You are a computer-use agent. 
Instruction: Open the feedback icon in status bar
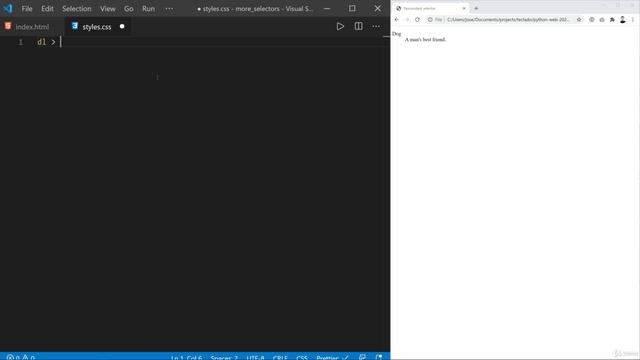[362, 357]
